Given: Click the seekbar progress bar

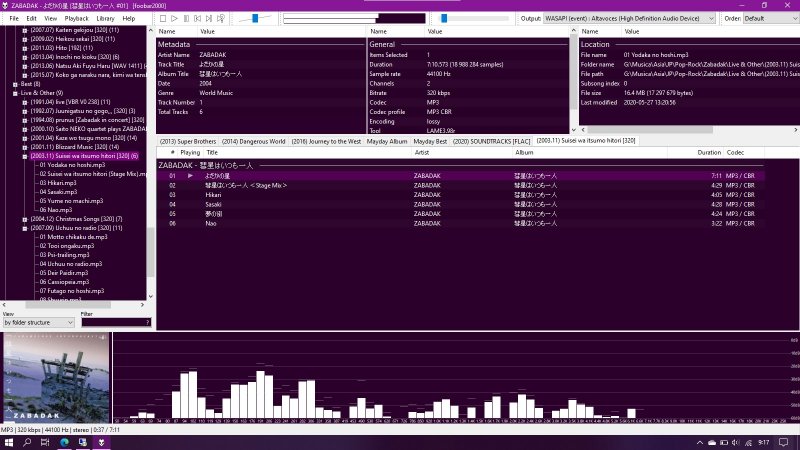Looking at the screenshot, I should (354, 18).
